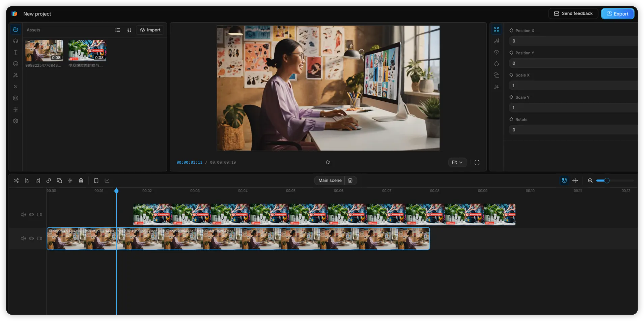
Task: Toggle upper track camera icon
Action: click(x=39, y=215)
